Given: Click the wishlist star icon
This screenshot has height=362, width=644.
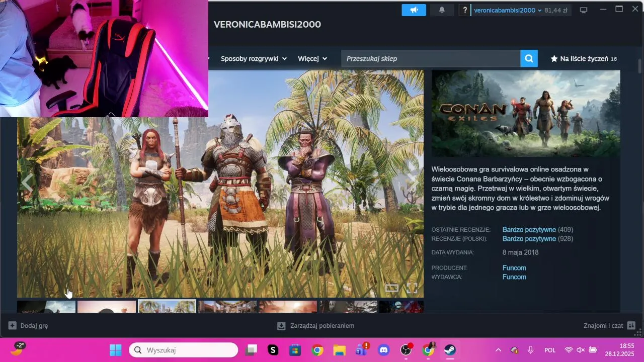Looking at the screenshot, I should tap(554, 59).
